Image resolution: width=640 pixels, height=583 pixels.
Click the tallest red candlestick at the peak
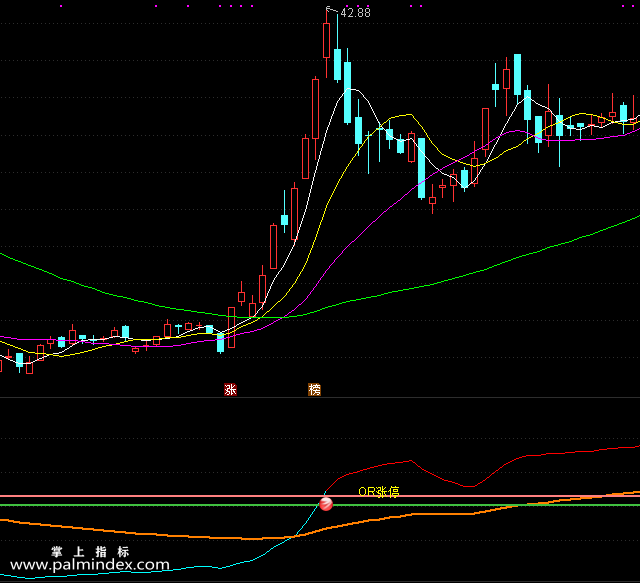tap(327, 41)
